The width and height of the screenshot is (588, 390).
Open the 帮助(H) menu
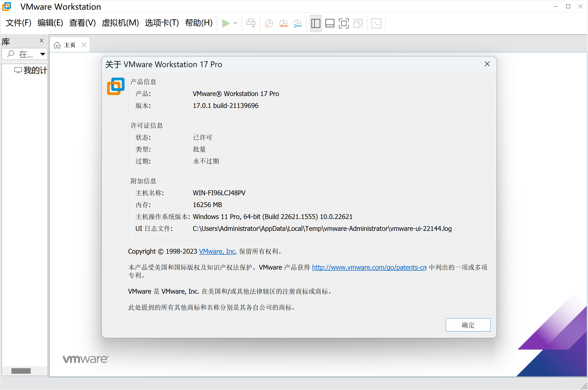pyautogui.click(x=199, y=23)
